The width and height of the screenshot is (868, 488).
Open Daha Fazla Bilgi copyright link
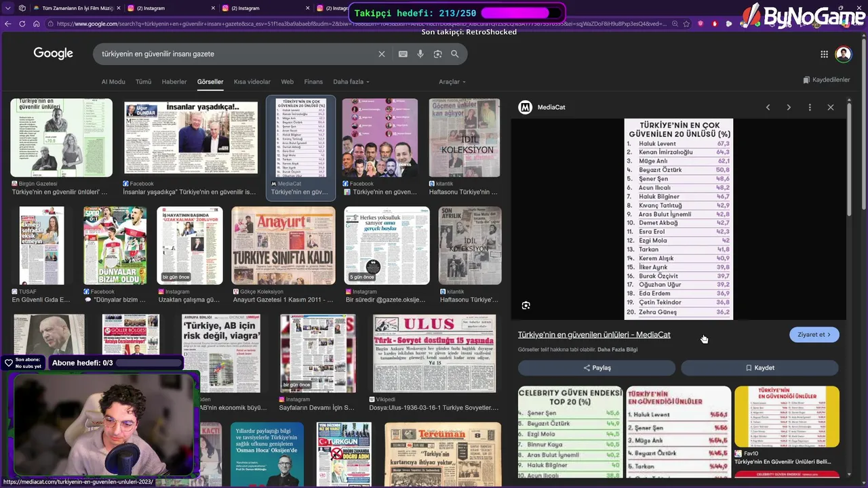617,350
